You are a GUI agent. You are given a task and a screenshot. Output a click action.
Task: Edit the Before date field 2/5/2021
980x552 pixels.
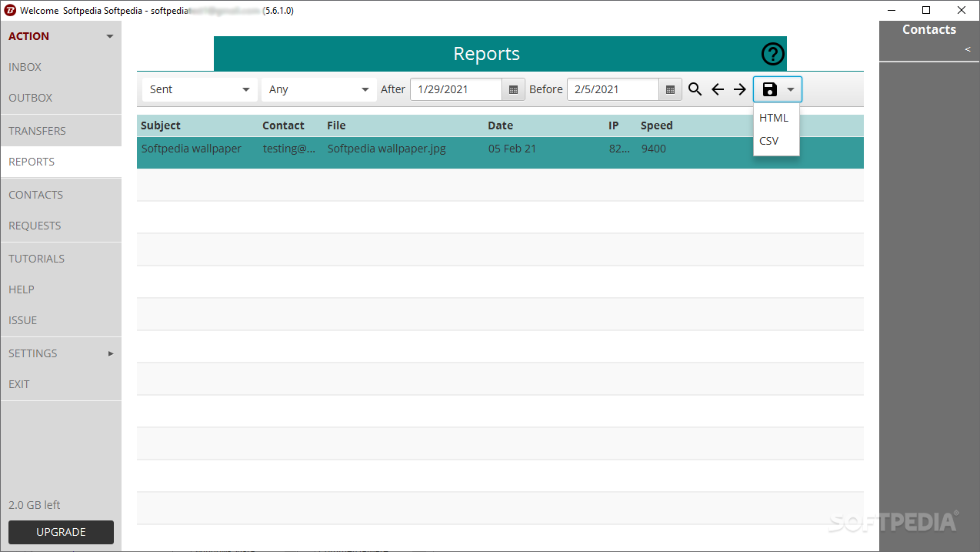613,89
